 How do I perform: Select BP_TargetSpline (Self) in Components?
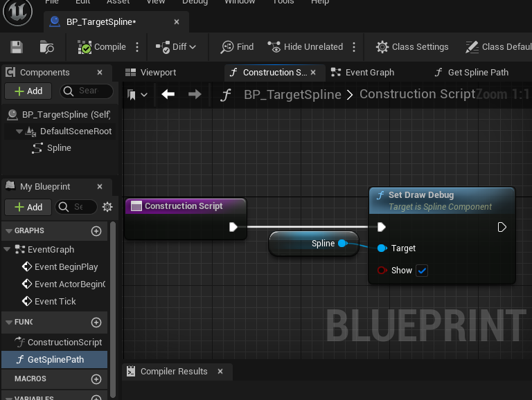[x=59, y=115]
